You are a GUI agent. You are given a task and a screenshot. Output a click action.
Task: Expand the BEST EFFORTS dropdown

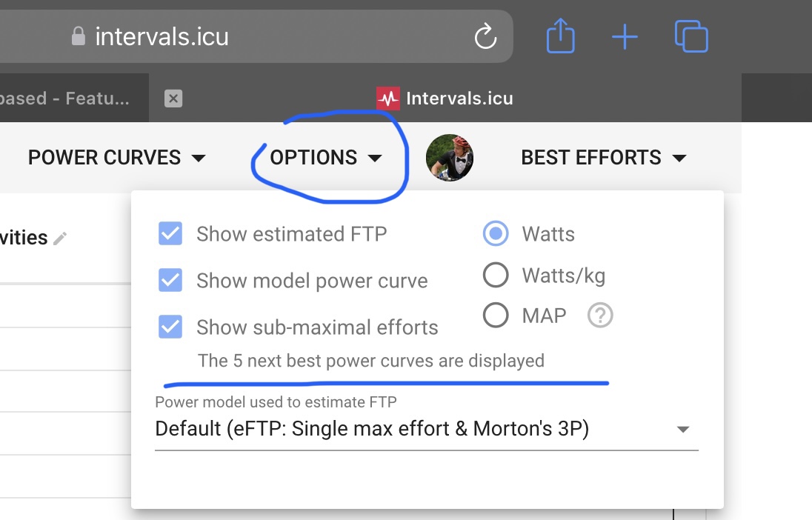click(604, 158)
